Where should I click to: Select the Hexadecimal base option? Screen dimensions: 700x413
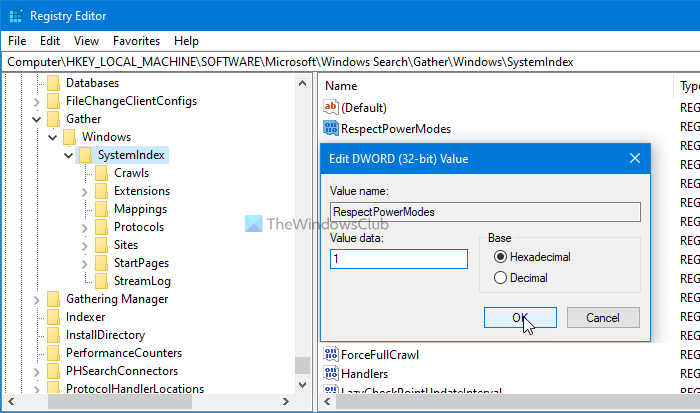(x=500, y=257)
